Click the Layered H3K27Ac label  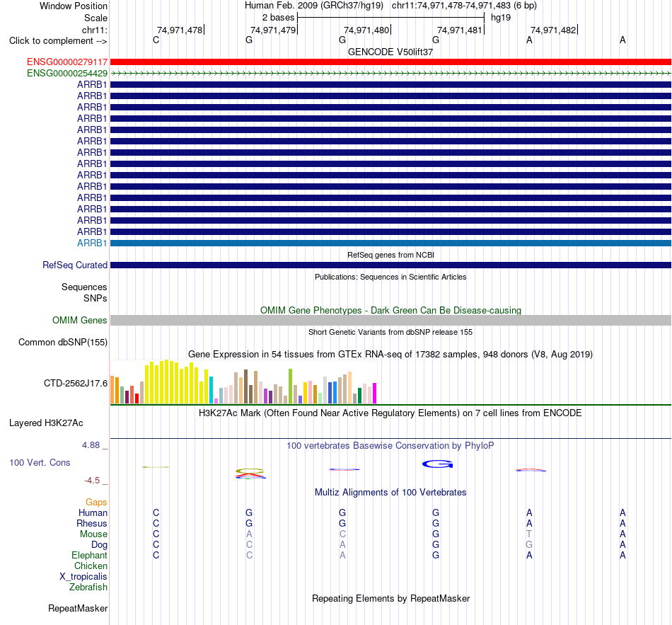[x=46, y=423]
